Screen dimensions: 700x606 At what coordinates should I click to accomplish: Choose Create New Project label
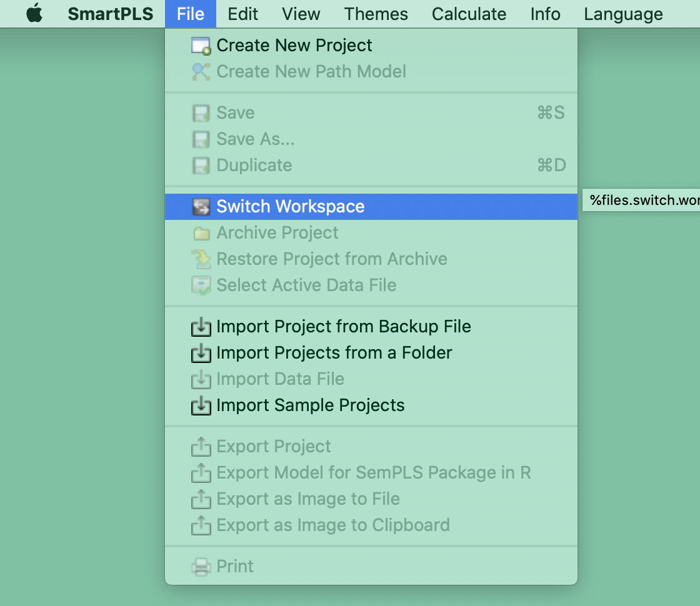(294, 46)
